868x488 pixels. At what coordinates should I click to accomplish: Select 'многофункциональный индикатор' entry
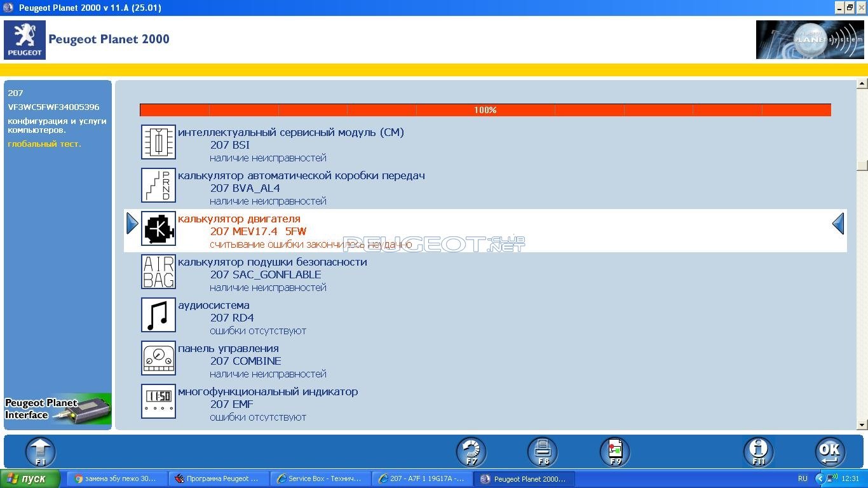coord(268,392)
